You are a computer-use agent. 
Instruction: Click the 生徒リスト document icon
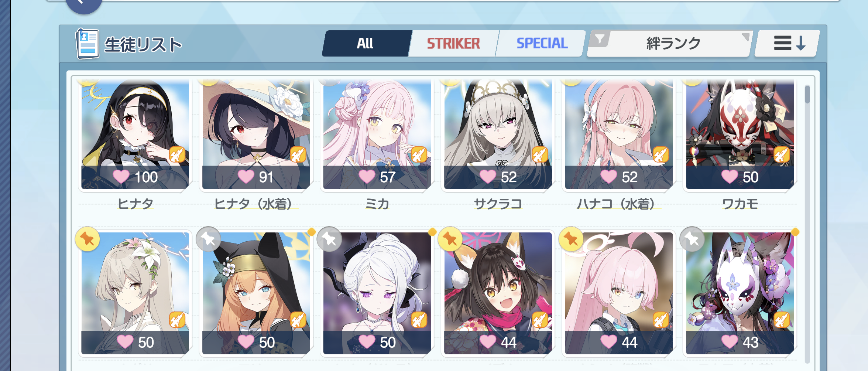[x=87, y=44]
